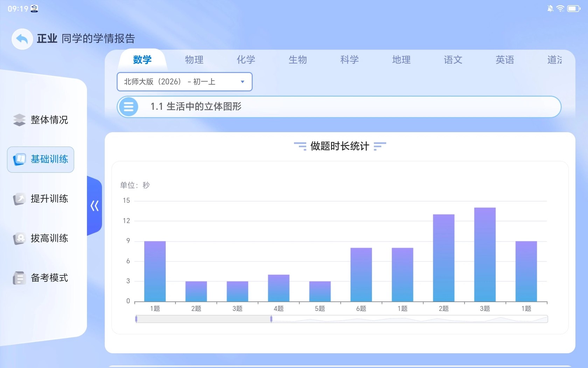Switch to the 化学 tab

pos(246,60)
